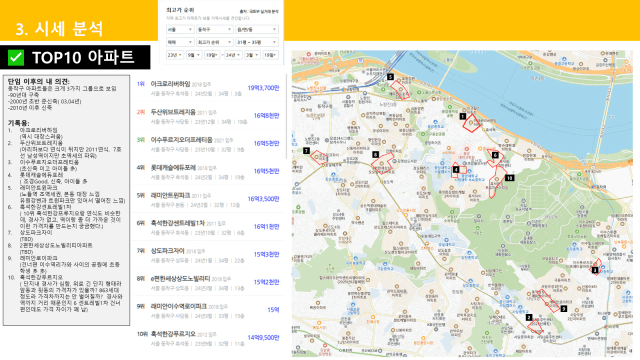The width and height of the screenshot is (640, 360).
Task: Click map marker number 8 on the map
Action: pos(376,154)
